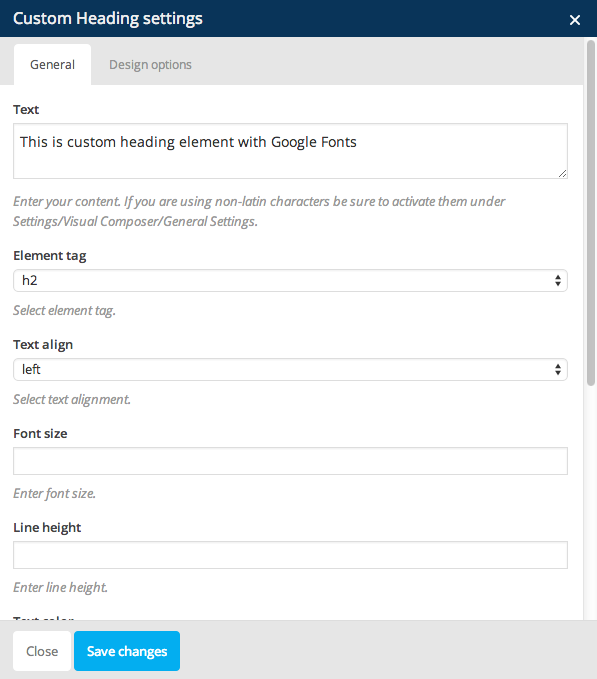Click into the Text content textarea

tap(290, 151)
